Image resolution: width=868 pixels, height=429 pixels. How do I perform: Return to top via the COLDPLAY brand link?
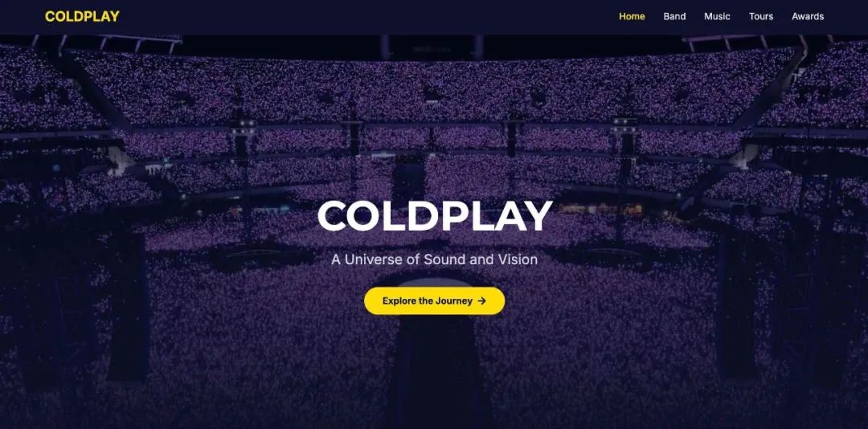point(82,17)
